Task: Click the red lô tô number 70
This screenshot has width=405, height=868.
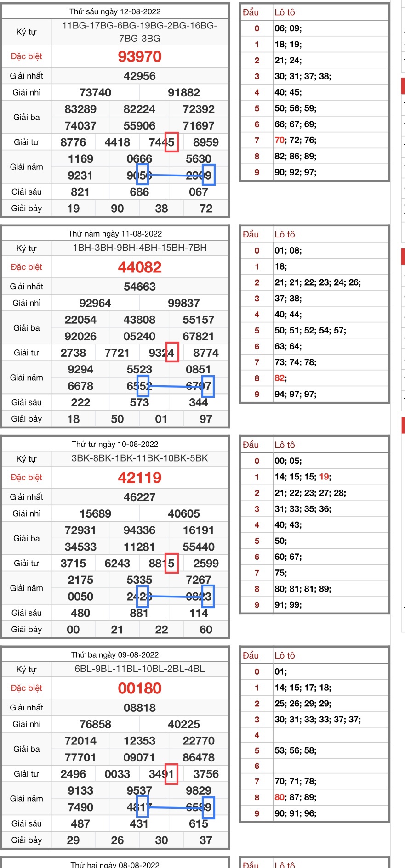Action: point(279,140)
